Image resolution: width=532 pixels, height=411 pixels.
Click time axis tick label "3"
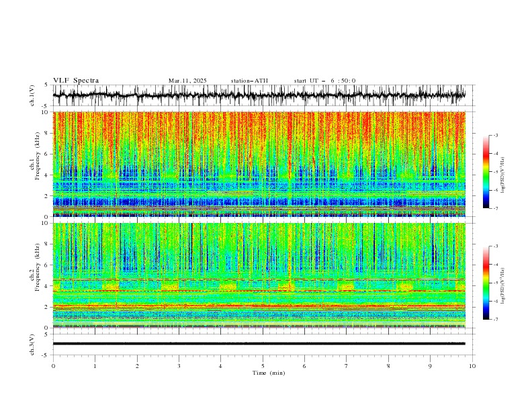(179, 366)
